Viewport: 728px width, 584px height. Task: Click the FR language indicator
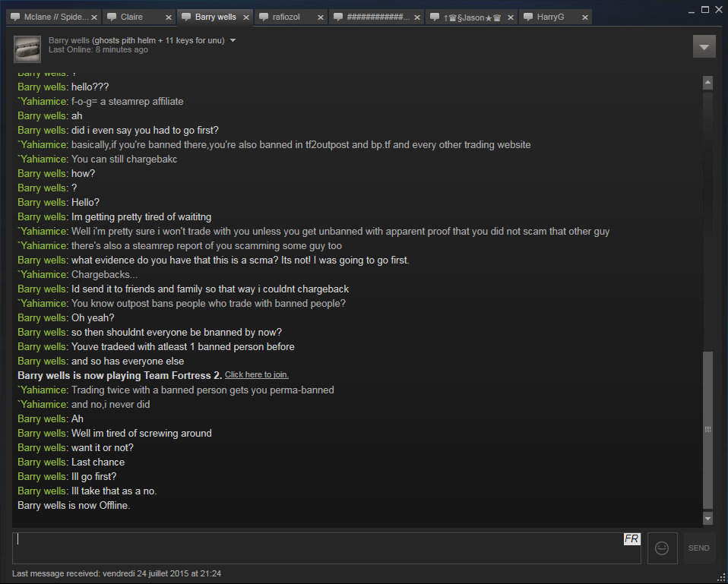[x=632, y=539]
